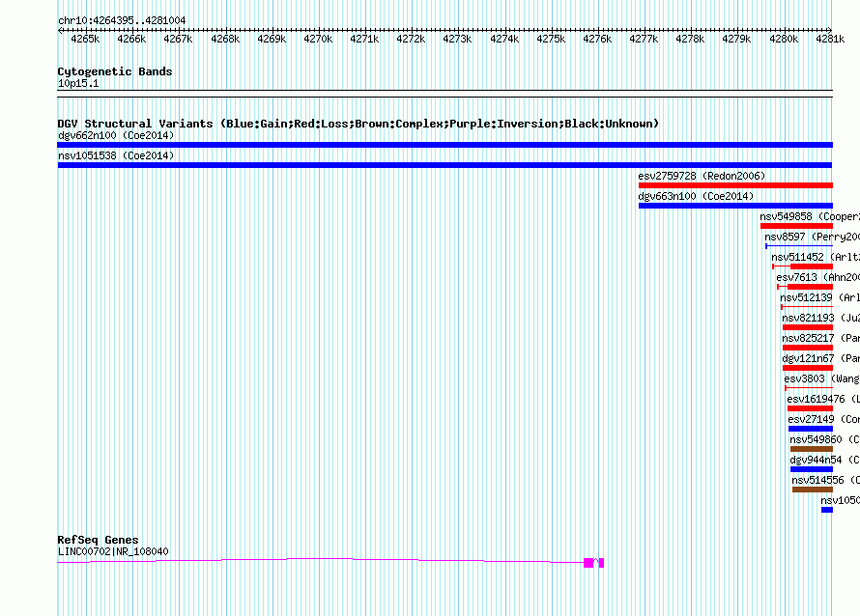Click the 4280k ruler tick label
860x616 pixels.
point(784,39)
